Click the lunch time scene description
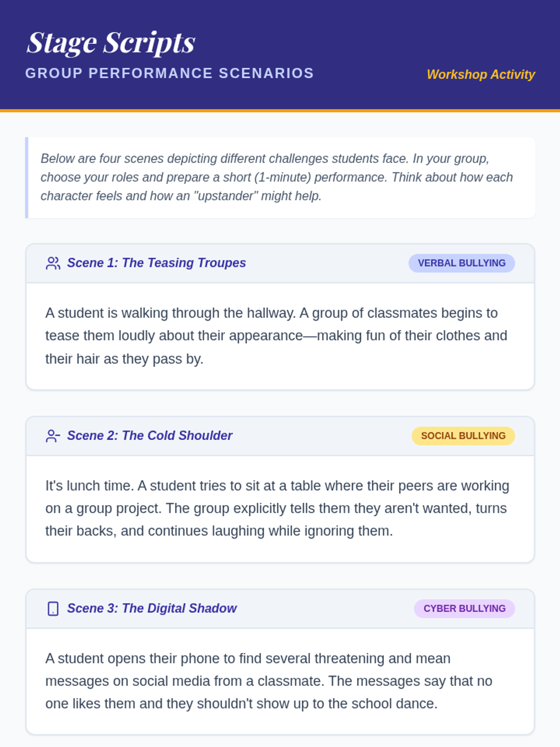The height and width of the screenshot is (747, 560). (277, 508)
